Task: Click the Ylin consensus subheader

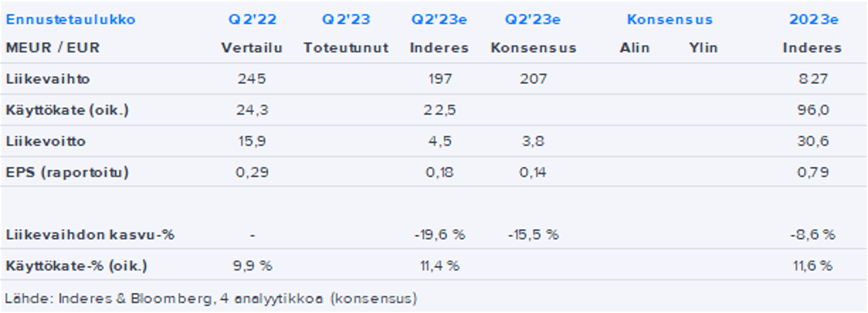Action: click(703, 48)
